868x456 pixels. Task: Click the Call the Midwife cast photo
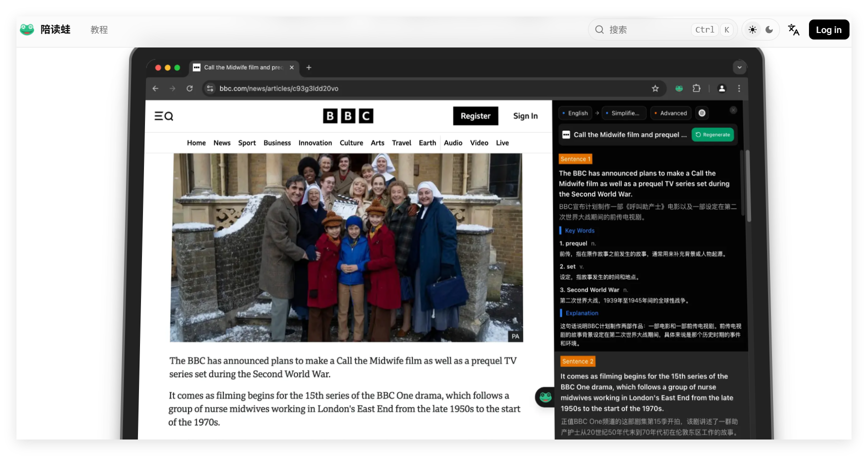(x=347, y=247)
